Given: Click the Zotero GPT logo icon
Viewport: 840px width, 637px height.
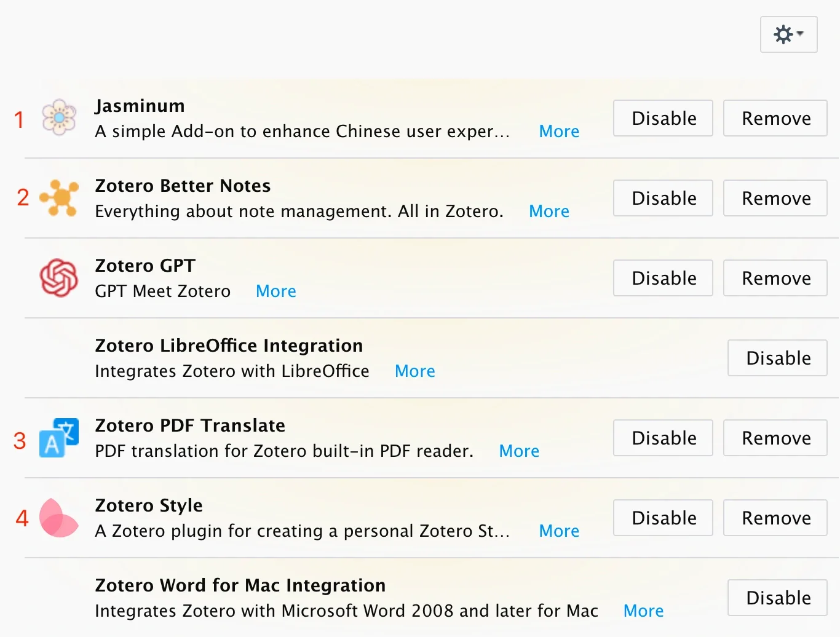Looking at the screenshot, I should pos(59,277).
